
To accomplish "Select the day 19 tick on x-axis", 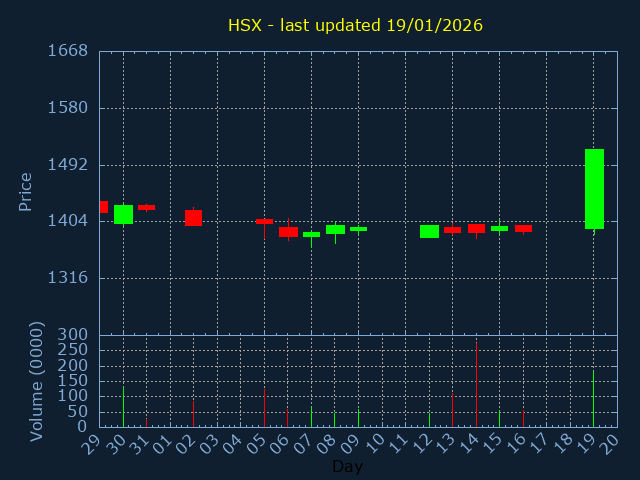I will coord(590,445).
